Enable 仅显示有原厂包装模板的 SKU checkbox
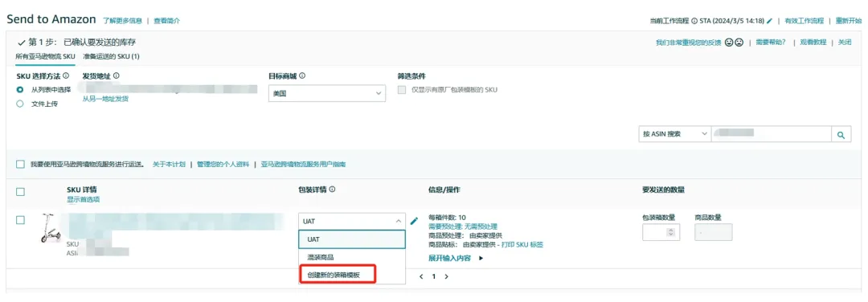The width and height of the screenshot is (868, 302). coord(402,90)
